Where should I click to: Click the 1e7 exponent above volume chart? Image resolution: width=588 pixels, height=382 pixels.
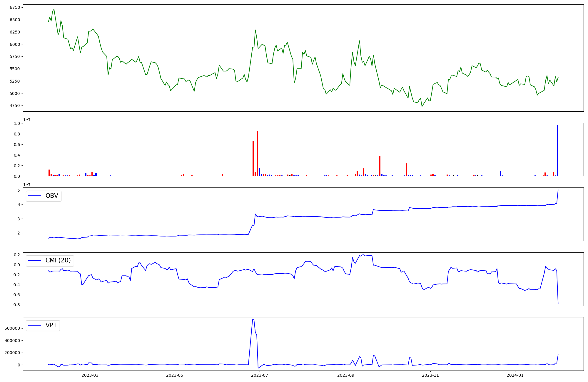coord(27,120)
